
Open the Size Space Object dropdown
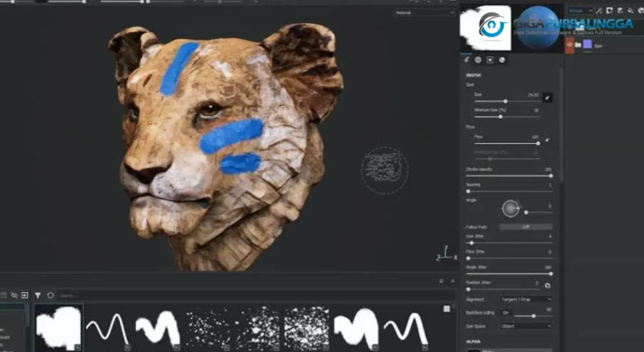526,326
